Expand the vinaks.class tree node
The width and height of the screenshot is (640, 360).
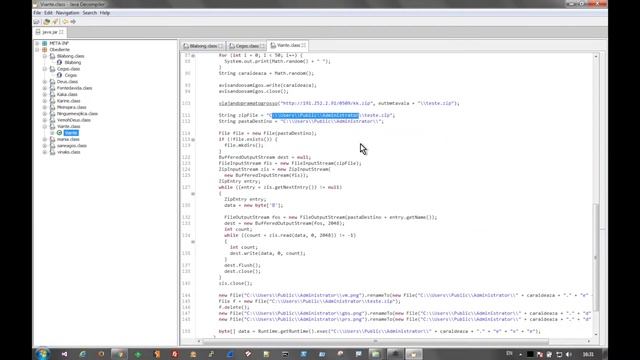[45, 152]
